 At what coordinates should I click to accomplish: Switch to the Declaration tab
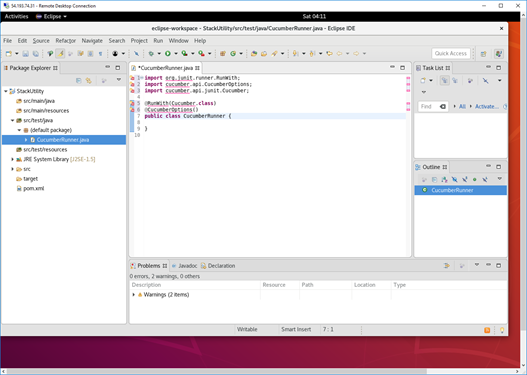coord(218,266)
